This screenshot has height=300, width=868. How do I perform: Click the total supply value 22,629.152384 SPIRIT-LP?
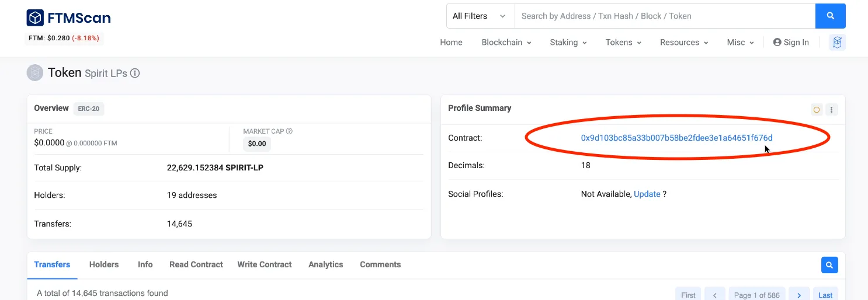(x=215, y=168)
